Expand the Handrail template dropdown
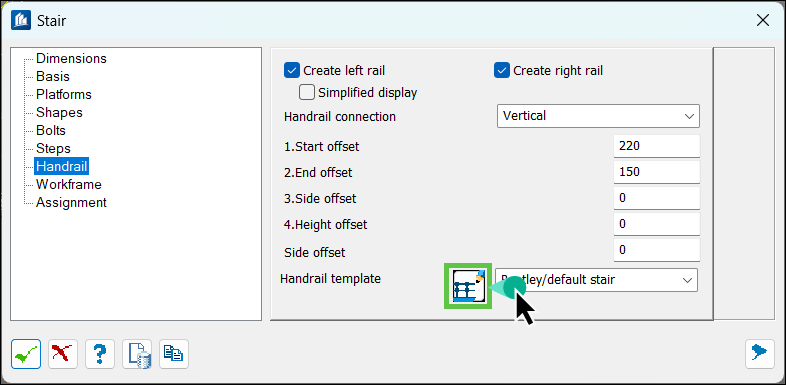786x385 pixels. point(597,280)
